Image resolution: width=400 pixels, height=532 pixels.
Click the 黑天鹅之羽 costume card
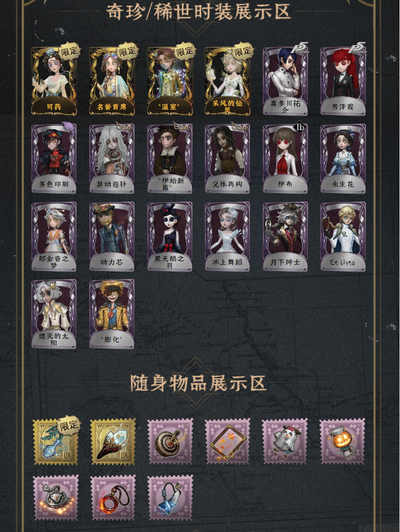pos(170,237)
